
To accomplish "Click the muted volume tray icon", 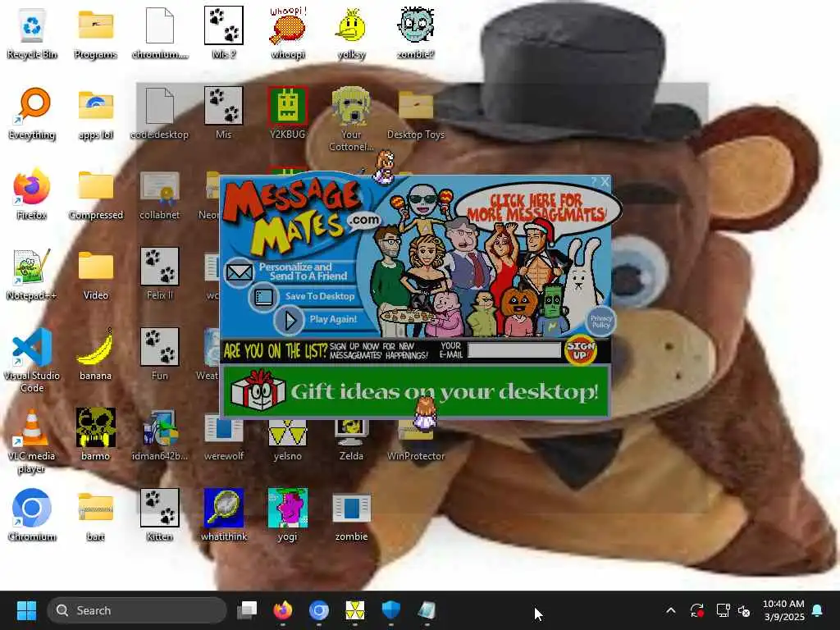I will [x=744, y=610].
